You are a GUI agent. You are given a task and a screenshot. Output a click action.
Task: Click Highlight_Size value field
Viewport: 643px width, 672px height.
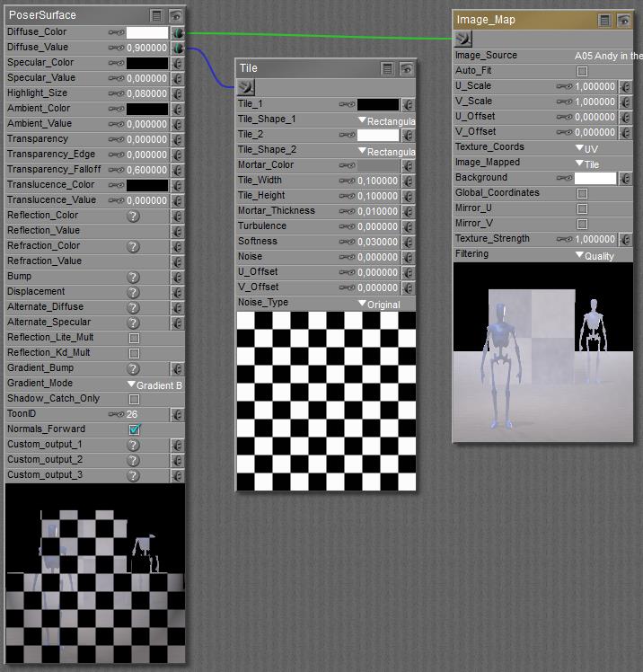[x=147, y=93]
